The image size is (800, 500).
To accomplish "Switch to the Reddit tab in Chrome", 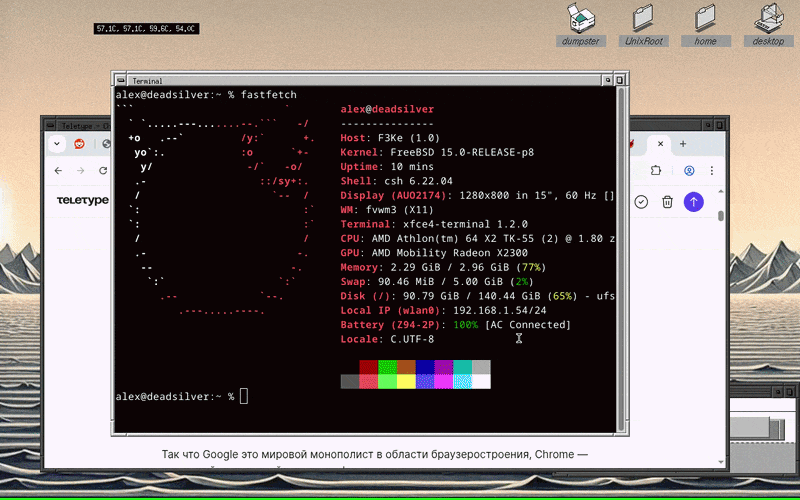I will click(x=79, y=144).
